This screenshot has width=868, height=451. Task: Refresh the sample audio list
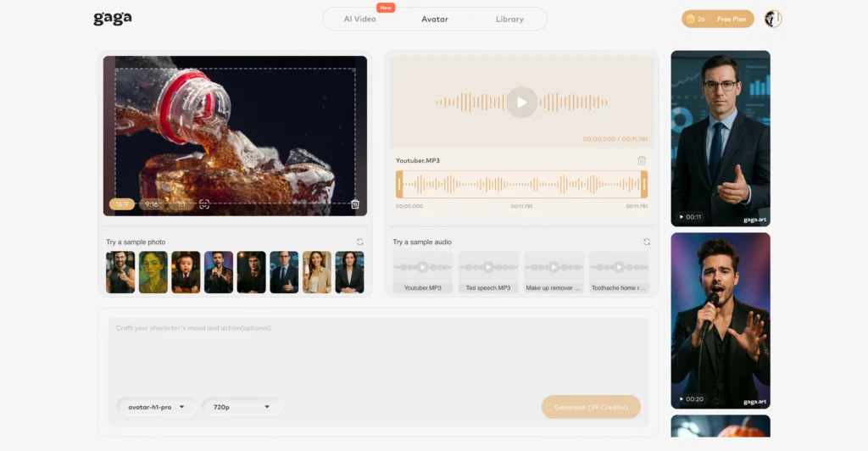647,242
